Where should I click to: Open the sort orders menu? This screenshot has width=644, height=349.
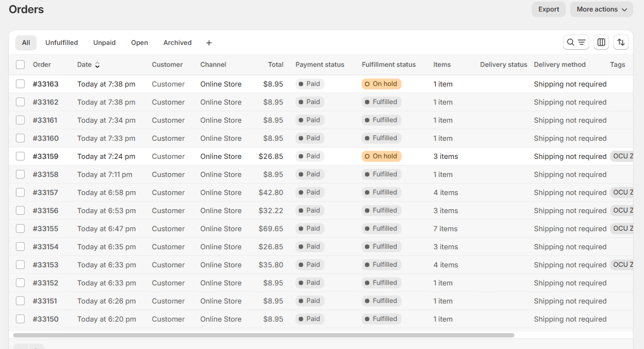620,42
